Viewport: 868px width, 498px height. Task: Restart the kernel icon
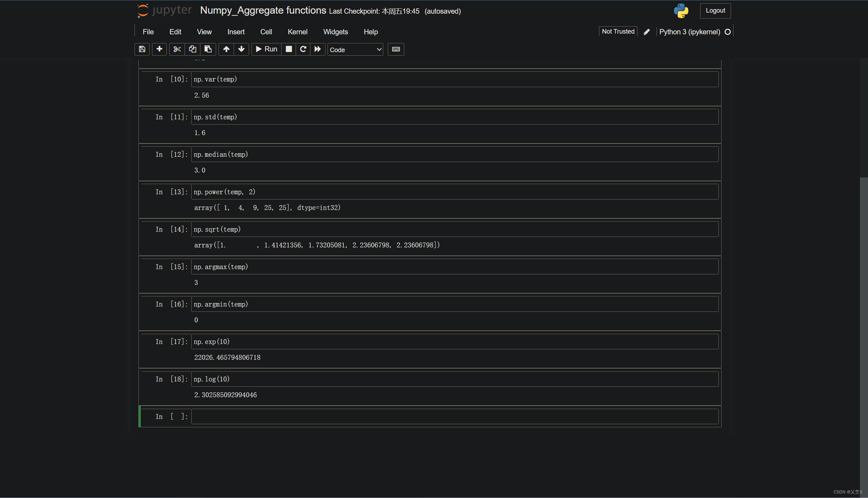303,49
